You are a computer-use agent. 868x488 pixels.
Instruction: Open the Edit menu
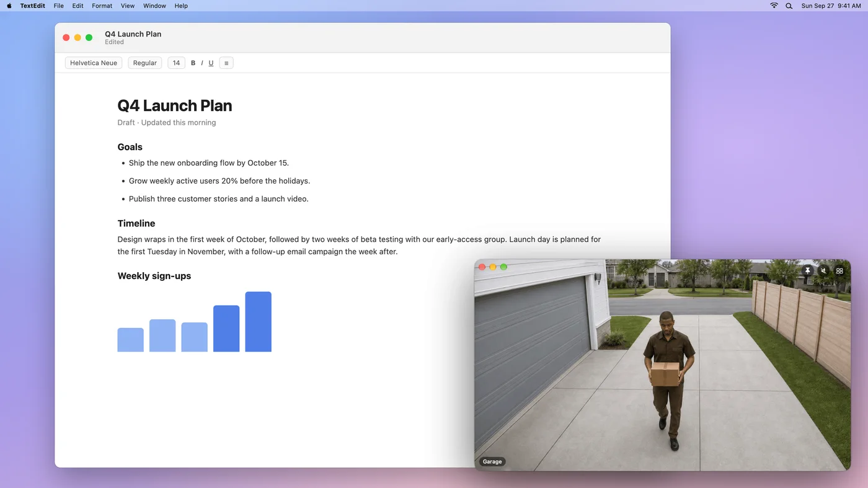(77, 6)
